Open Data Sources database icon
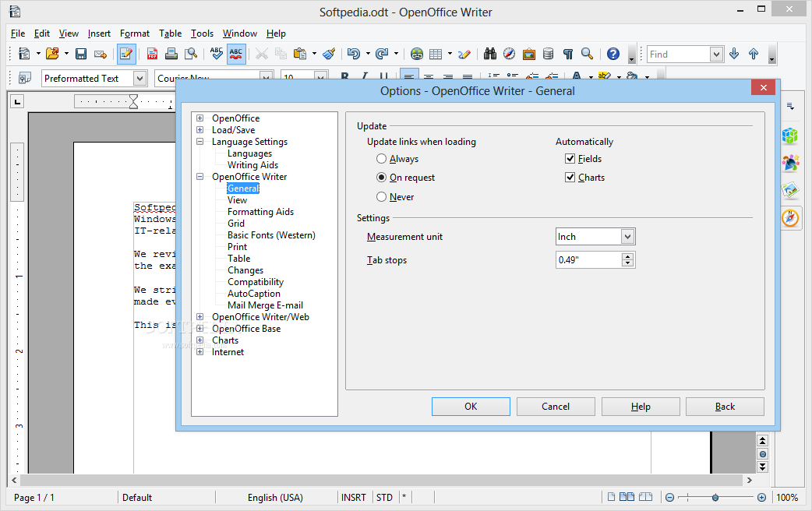The width and height of the screenshot is (812, 511). click(x=549, y=54)
